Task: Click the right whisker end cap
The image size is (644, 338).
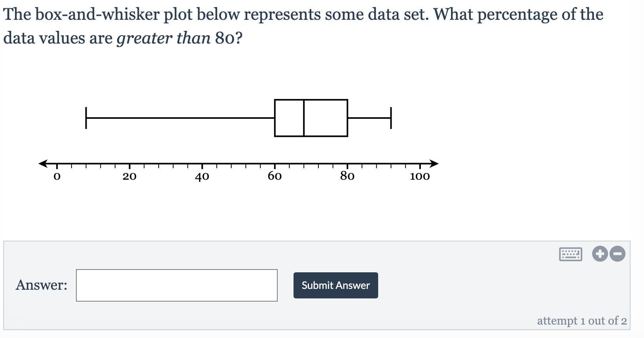Action: click(x=391, y=118)
